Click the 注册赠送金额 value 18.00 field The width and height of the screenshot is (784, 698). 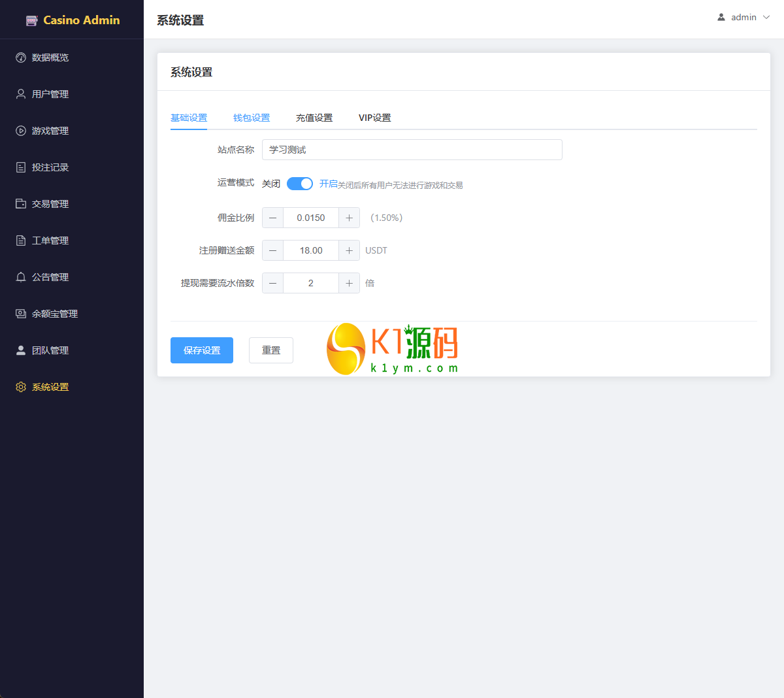(311, 250)
